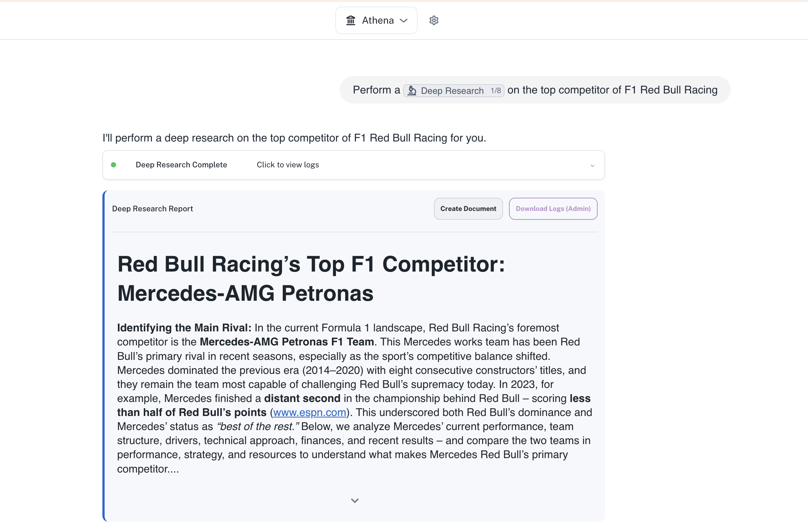Click the assistant's intro response text

tap(294, 138)
